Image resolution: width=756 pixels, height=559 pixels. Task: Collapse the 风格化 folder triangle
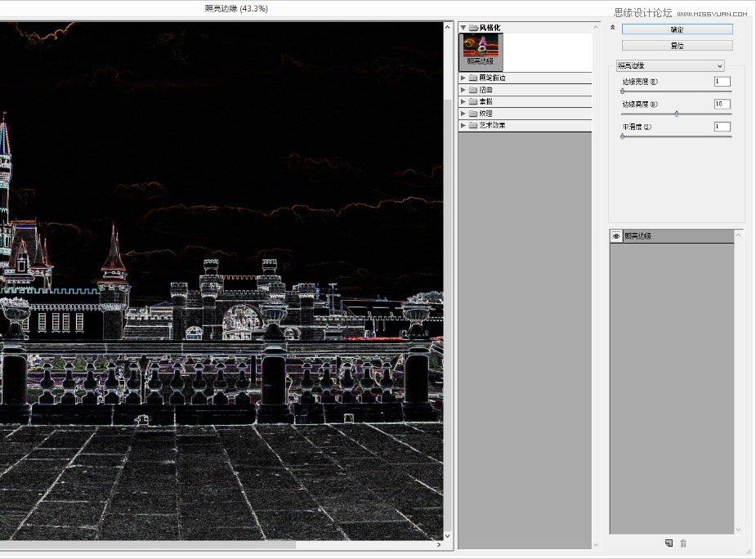(x=463, y=28)
